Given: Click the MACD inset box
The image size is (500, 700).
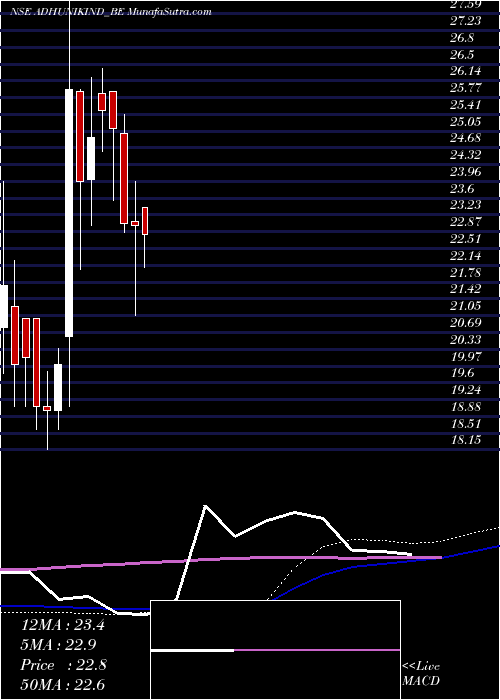Looking at the screenshot, I should coord(275,650).
